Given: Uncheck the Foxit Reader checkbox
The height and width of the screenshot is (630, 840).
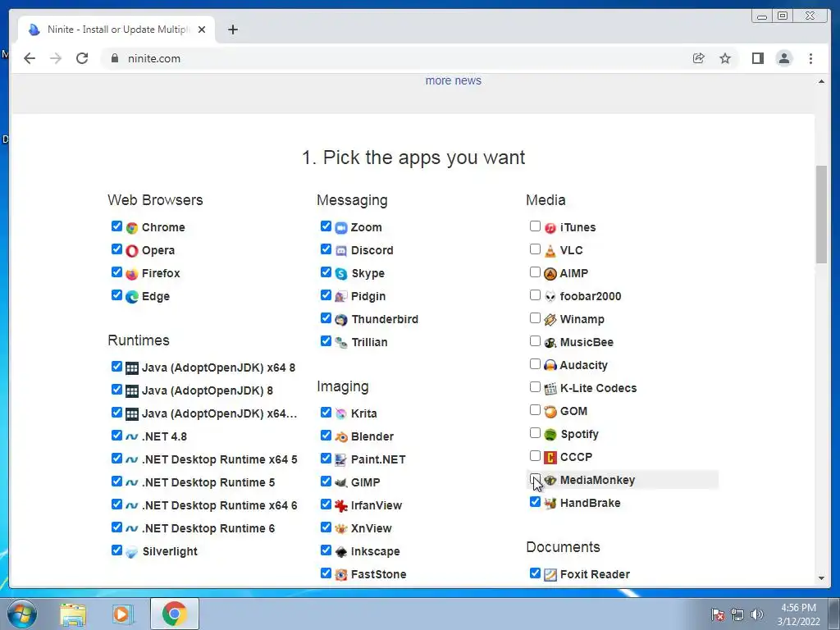Looking at the screenshot, I should point(535,573).
